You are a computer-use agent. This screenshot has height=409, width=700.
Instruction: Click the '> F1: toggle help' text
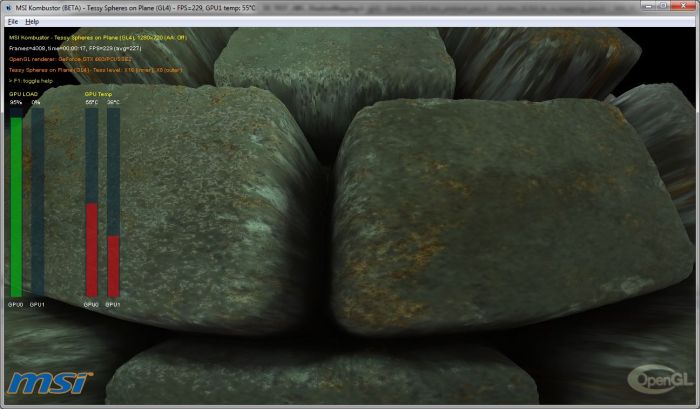(x=31, y=81)
